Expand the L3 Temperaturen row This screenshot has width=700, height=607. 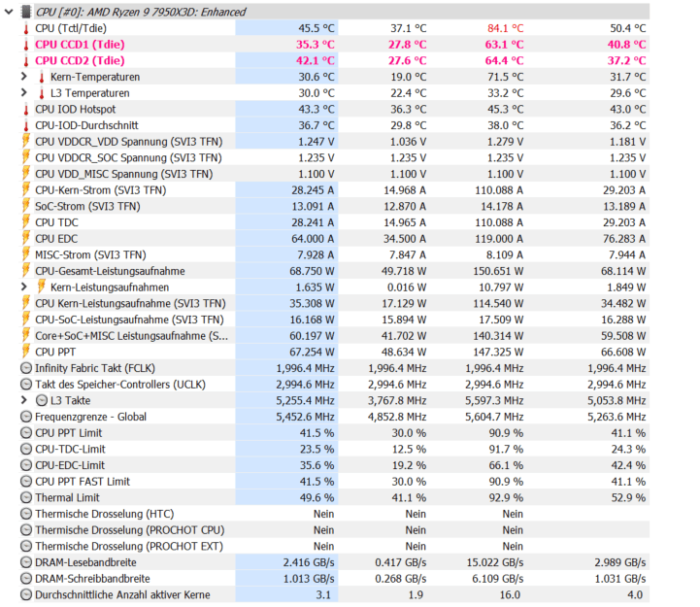pos(24,93)
